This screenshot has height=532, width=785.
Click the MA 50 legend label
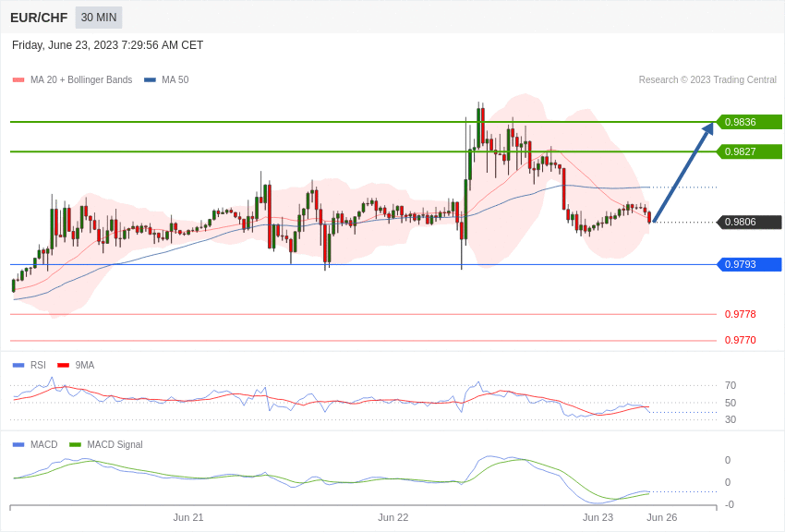(175, 79)
